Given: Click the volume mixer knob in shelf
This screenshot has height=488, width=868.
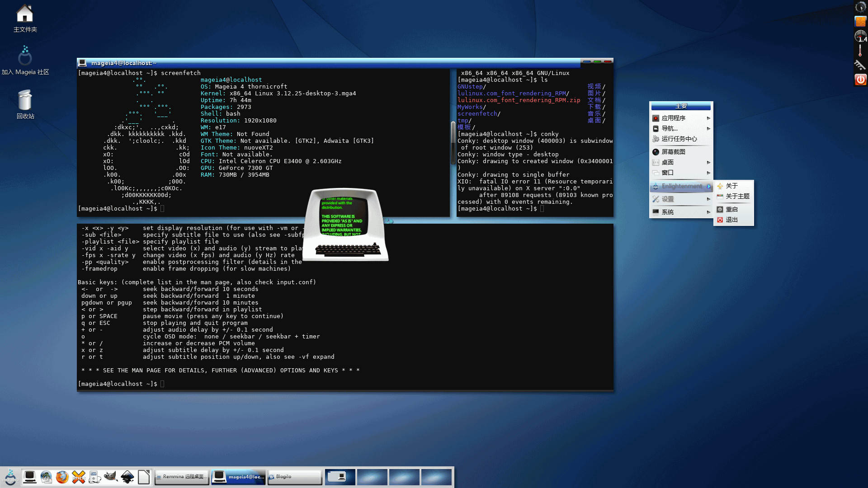Looking at the screenshot, I should coord(860,7).
